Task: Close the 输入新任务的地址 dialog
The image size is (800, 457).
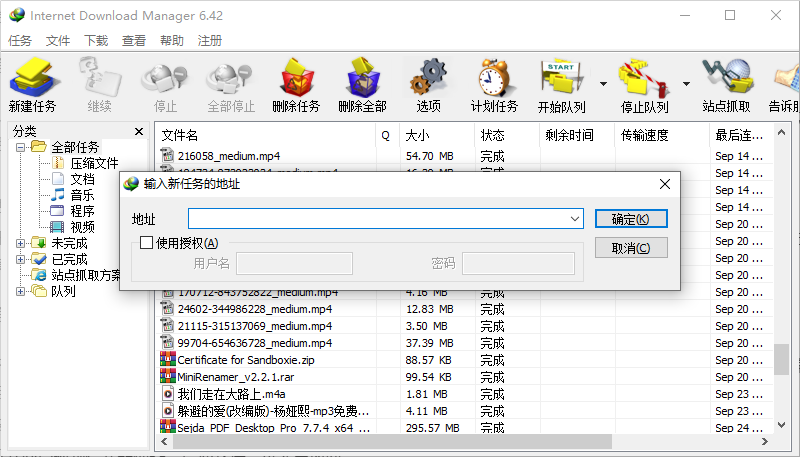Action: pos(665,184)
